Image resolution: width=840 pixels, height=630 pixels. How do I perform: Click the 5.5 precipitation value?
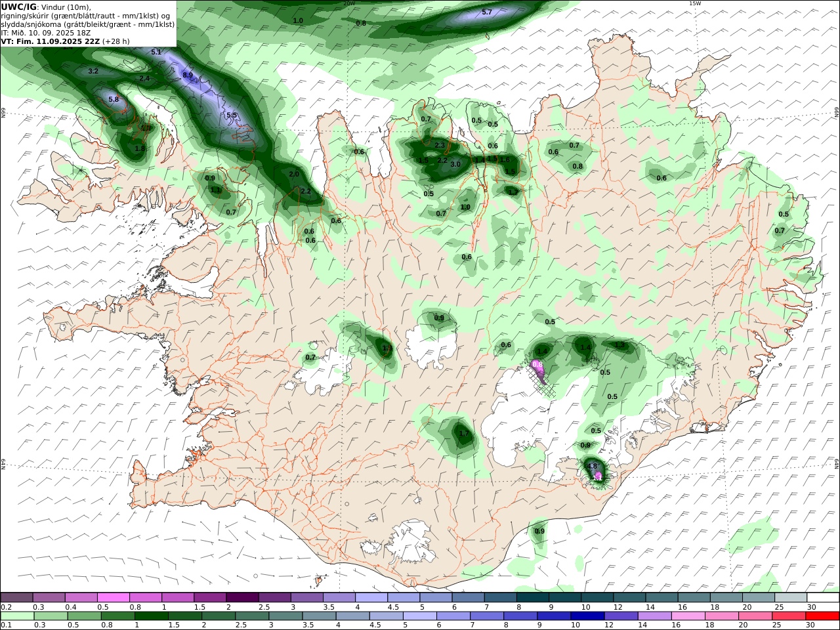[232, 115]
